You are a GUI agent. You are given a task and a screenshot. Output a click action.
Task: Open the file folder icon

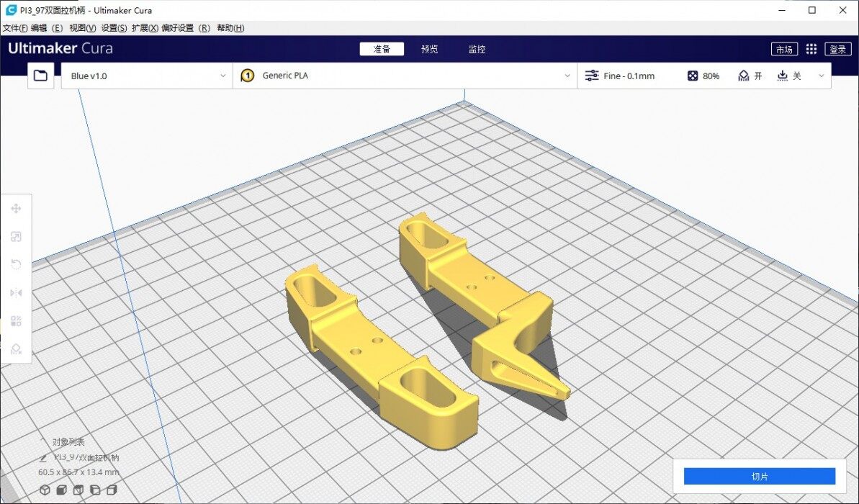(40, 76)
